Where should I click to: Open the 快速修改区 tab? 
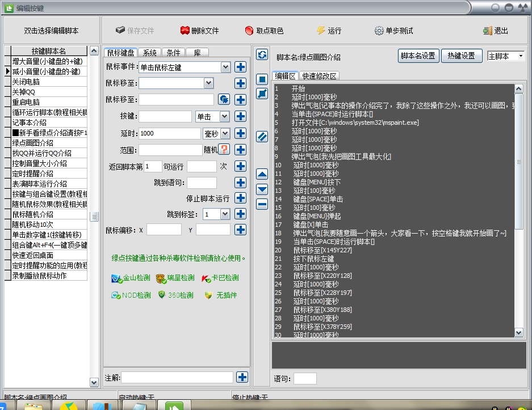[320, 76]
